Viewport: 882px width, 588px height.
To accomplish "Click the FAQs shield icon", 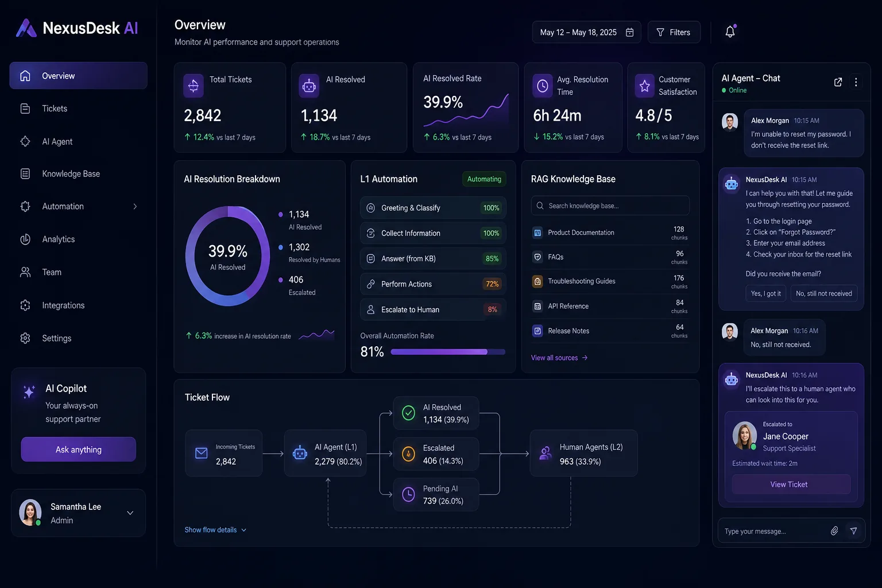I will (x=537, y=257).
